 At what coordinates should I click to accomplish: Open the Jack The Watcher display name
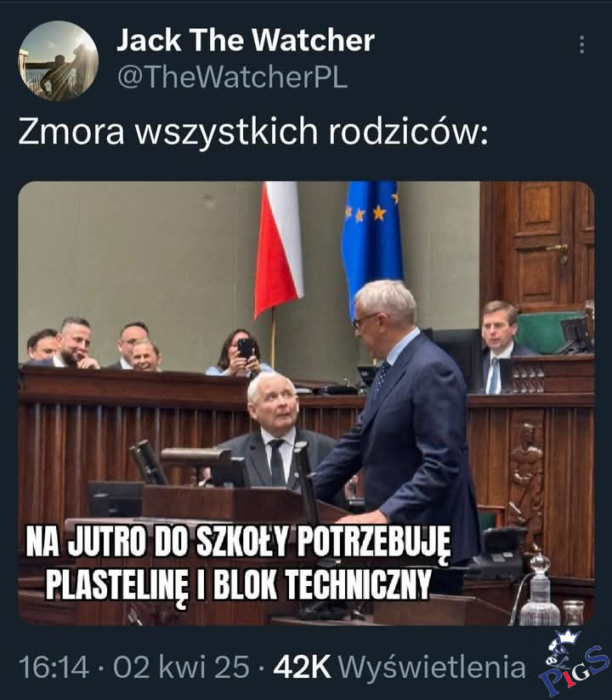pos(246,41)
